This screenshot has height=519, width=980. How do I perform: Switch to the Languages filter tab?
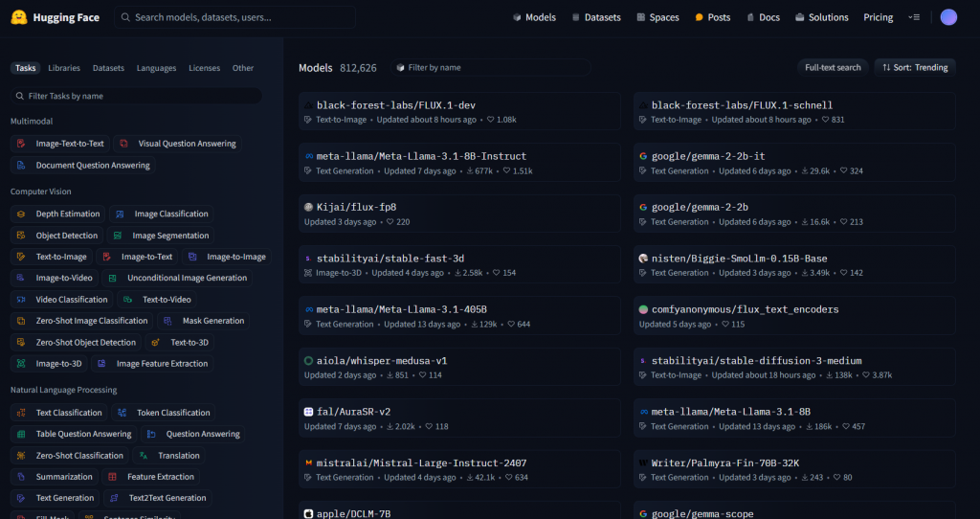156,68
